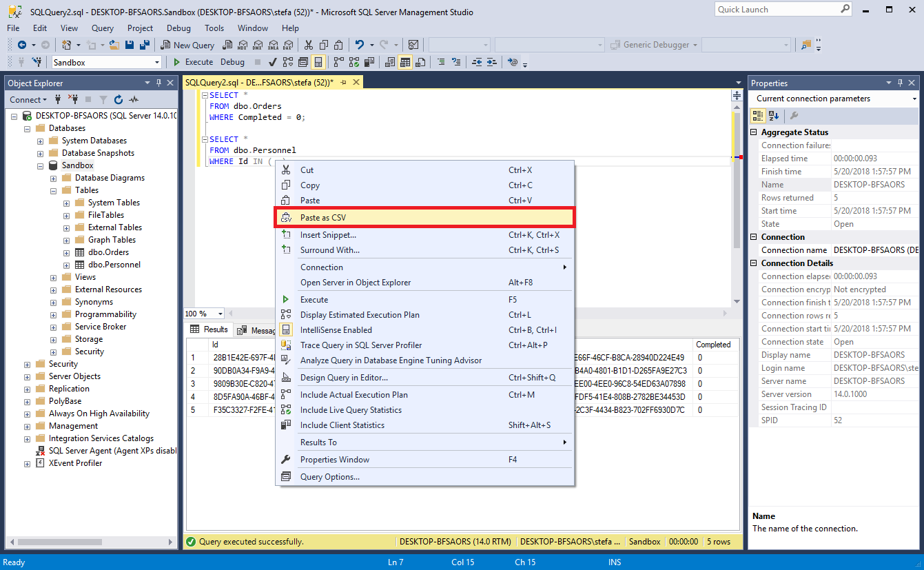Toggle Categorized view in Properties panel

pos(759,116)
